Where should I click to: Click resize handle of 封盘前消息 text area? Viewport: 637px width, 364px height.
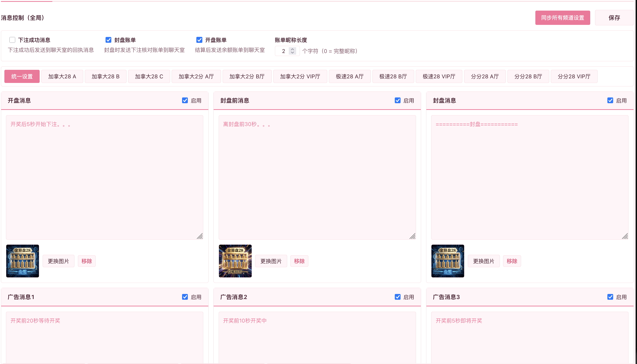[x=412, y=236]
